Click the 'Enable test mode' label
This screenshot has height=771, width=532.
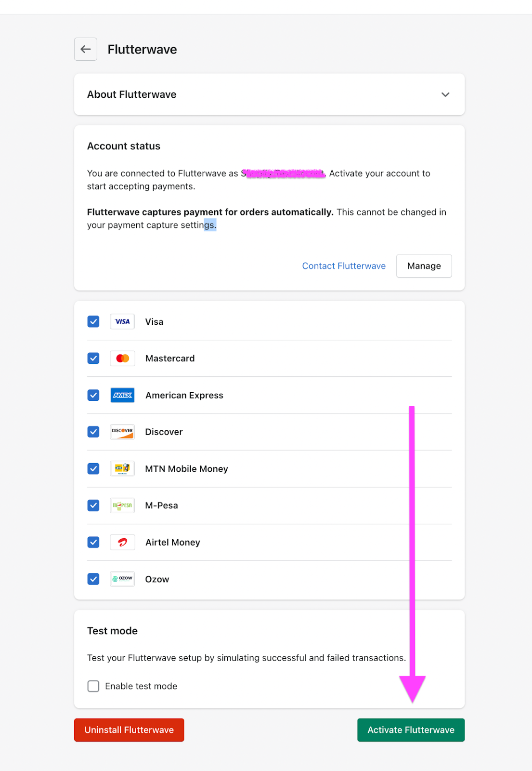pos(141,686)
